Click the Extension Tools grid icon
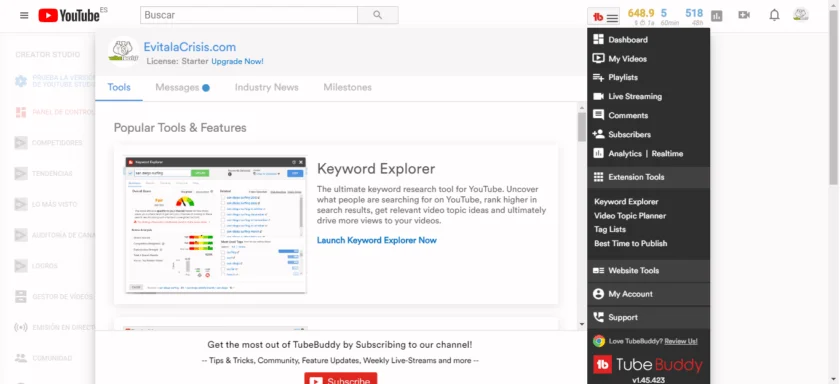The width and height of the screenshot is (840, 384). pos(598,177)
